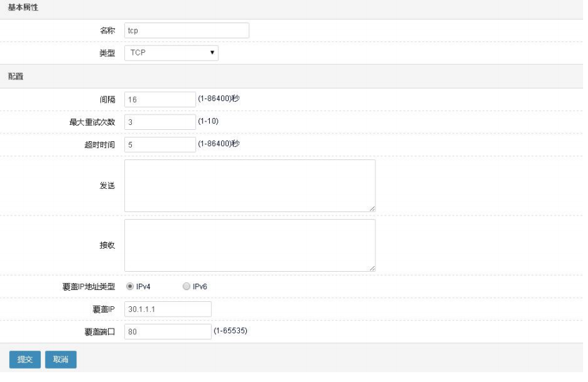This screenshot has width=588, height=382.
Task: Click the dropdown arrow of 类型 selector
Action: pos(212,53)
